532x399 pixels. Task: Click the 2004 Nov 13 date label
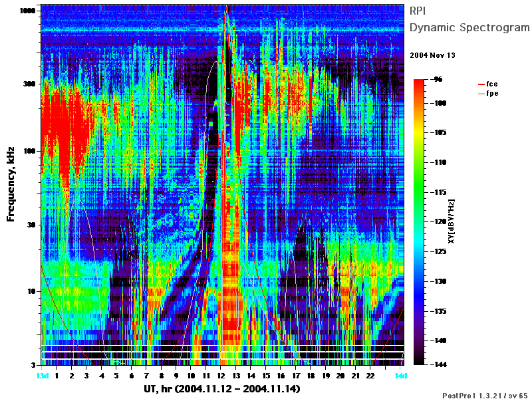click(433, 55)
